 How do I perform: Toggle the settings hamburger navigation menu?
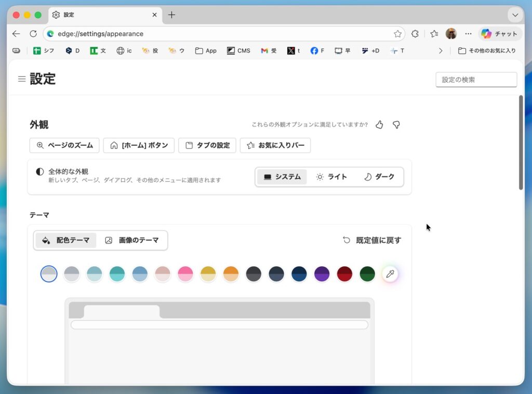[22, 79]
